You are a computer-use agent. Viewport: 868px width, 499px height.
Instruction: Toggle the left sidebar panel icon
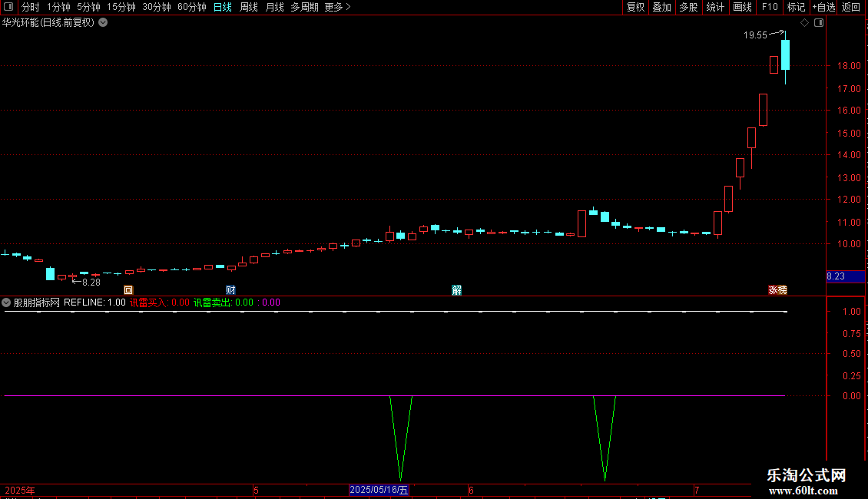(8, 7)
